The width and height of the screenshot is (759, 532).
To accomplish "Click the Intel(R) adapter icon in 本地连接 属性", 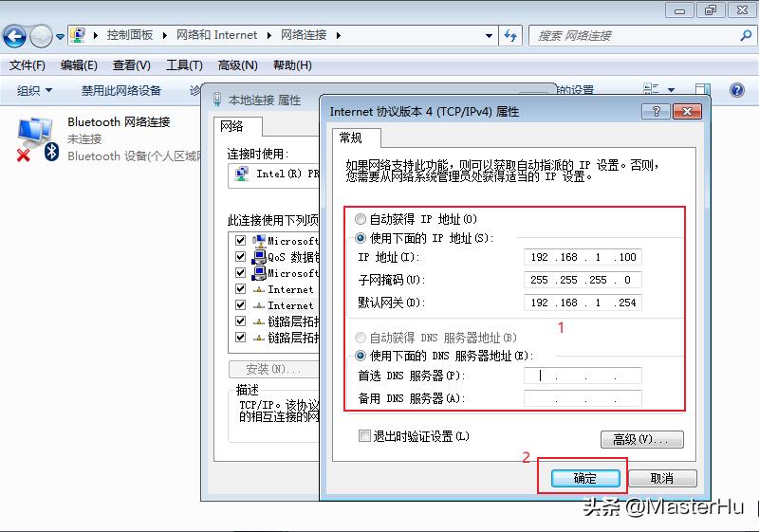I will (x=241, y=174).
